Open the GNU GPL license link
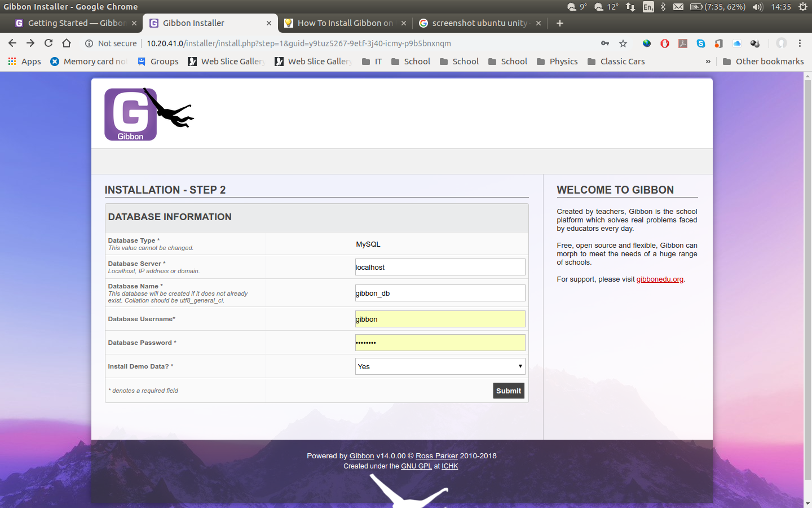This screenshot has width=812, height=508. pyautogui.click(x=416, y=466)
